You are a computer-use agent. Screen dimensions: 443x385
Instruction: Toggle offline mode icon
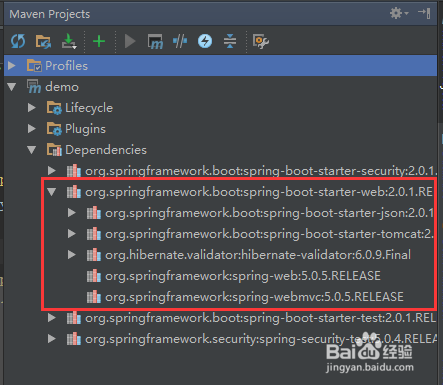click(180, 41)
